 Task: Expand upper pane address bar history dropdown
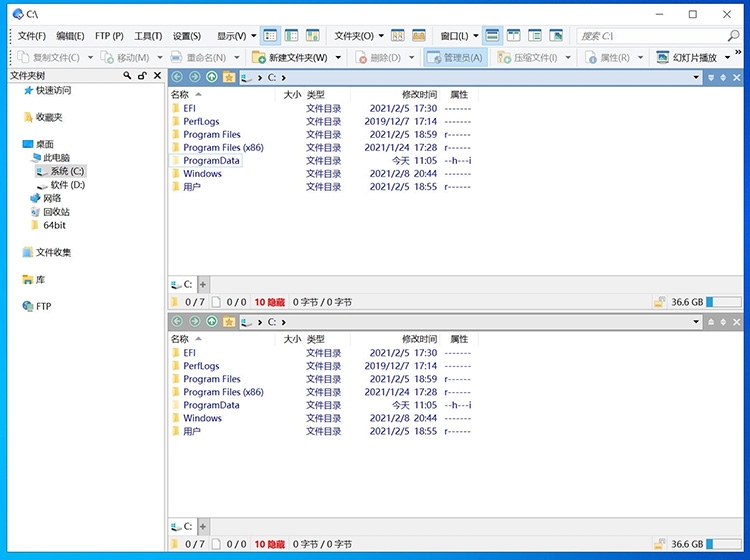(697, 77)
